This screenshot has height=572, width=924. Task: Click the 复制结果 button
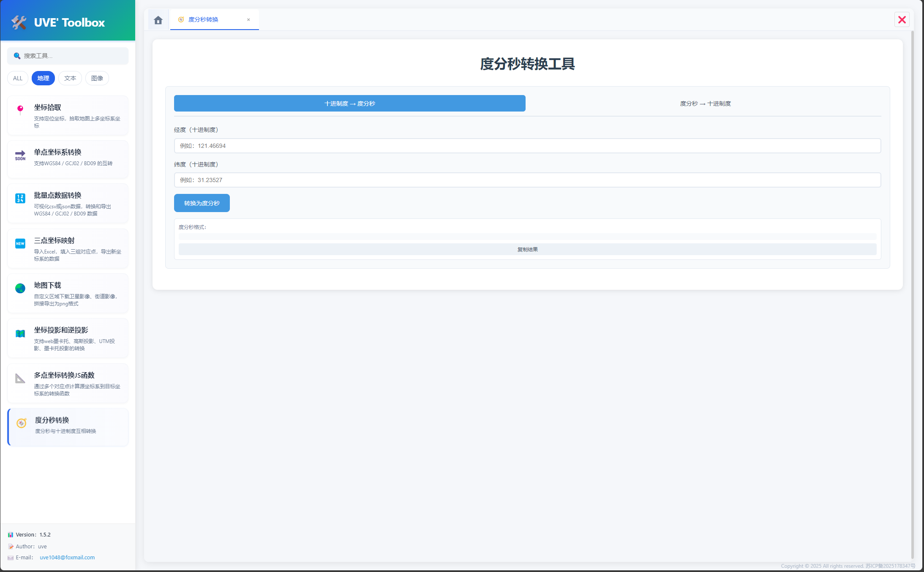point(527,249)
